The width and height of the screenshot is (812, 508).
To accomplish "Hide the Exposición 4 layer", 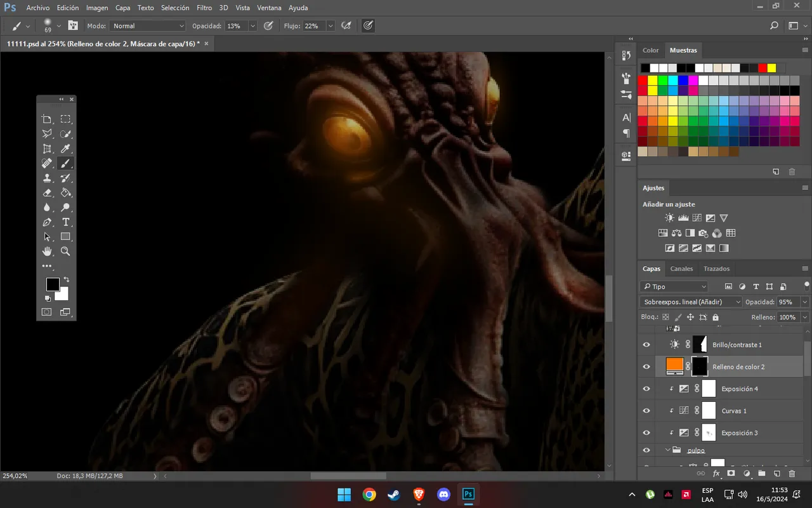I will [x=646, y=389].
